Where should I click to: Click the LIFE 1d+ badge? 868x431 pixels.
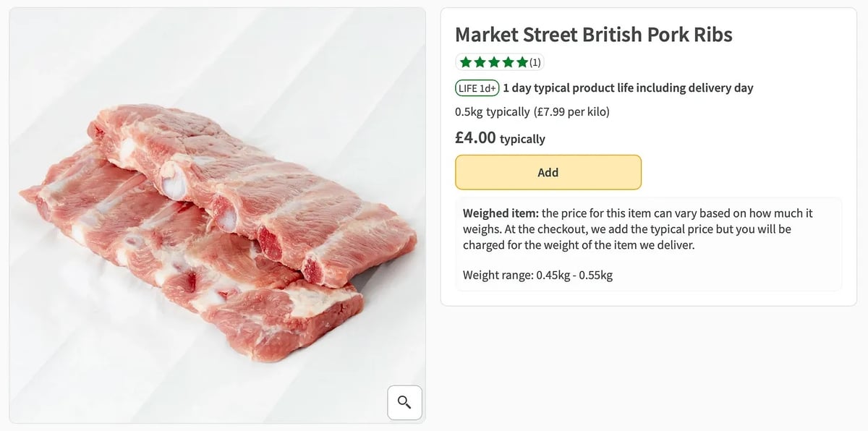point(477,88)
